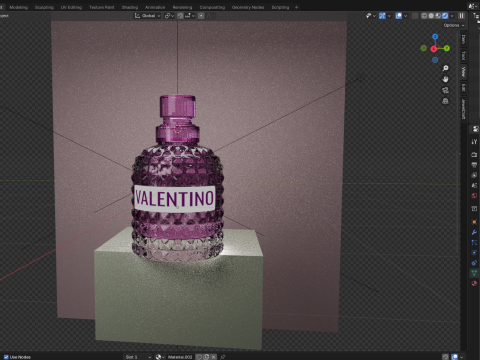Screen dimensions: 480x360
Task: Add a new workspace with plus button
Action: (296, 7)
